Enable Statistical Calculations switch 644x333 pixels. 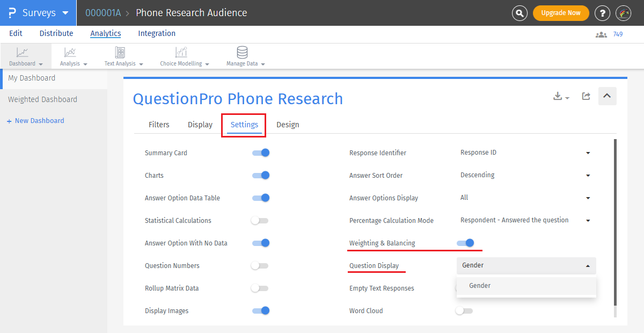pyautogui.click(x=260, y=221)
